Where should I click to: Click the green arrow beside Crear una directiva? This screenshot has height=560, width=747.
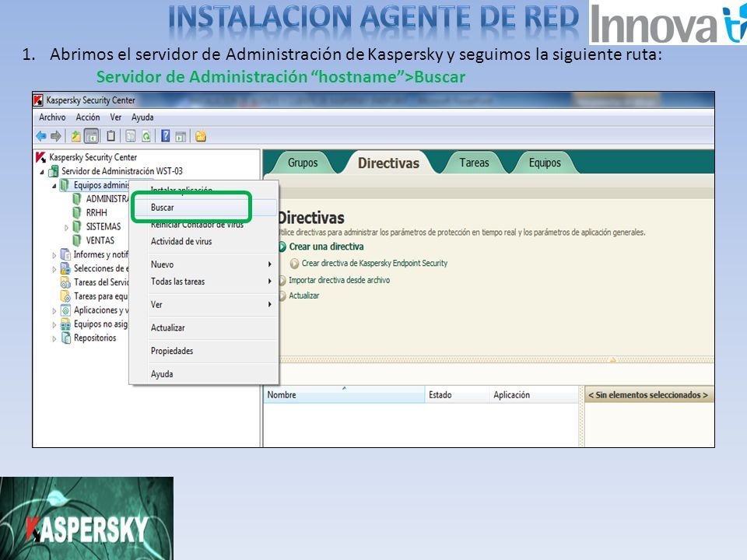tap(282, 247)
